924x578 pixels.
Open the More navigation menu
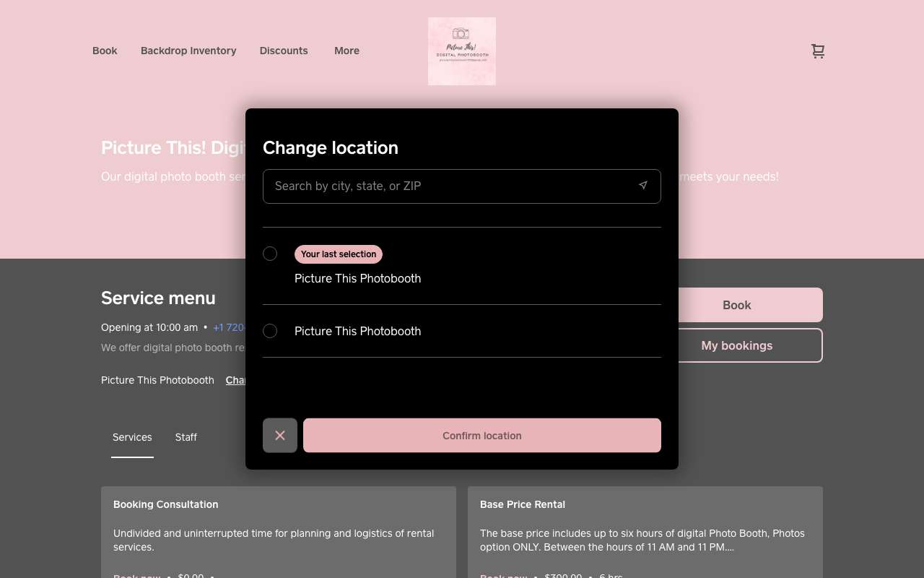point(346,51)
